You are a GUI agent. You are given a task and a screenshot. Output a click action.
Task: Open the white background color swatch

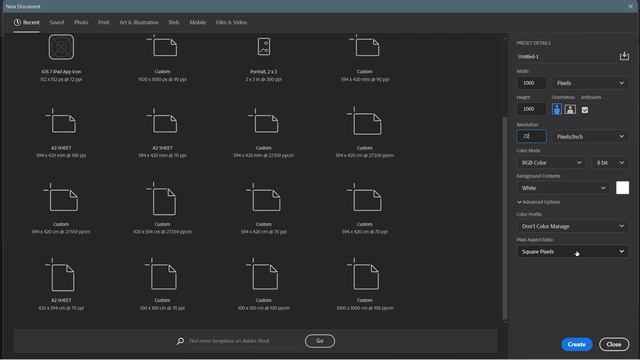tap(622, 188)
